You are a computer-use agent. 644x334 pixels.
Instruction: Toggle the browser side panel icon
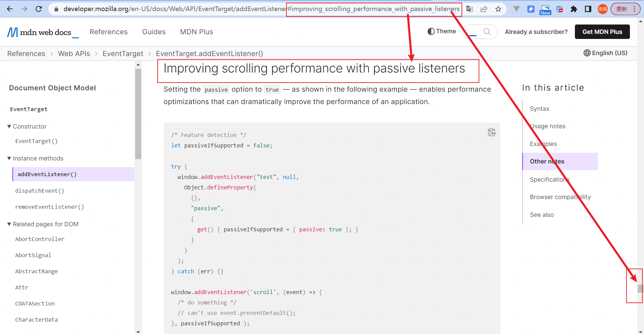click(588, 9)
